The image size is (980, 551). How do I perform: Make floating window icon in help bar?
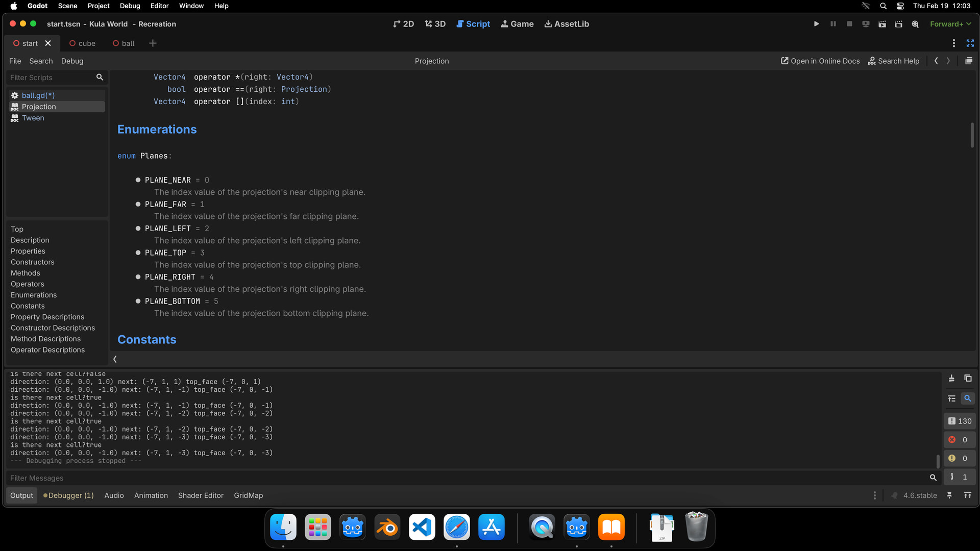968,61
